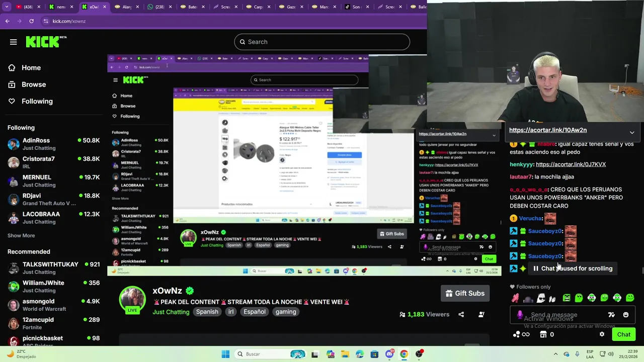Open Chrome from the taskbar
The image size is (644, 362).
click(x=404, y=354)
